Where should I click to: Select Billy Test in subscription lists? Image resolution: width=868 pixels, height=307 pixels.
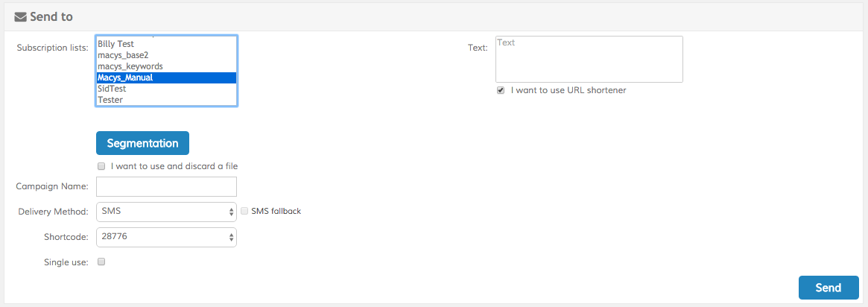115,44
